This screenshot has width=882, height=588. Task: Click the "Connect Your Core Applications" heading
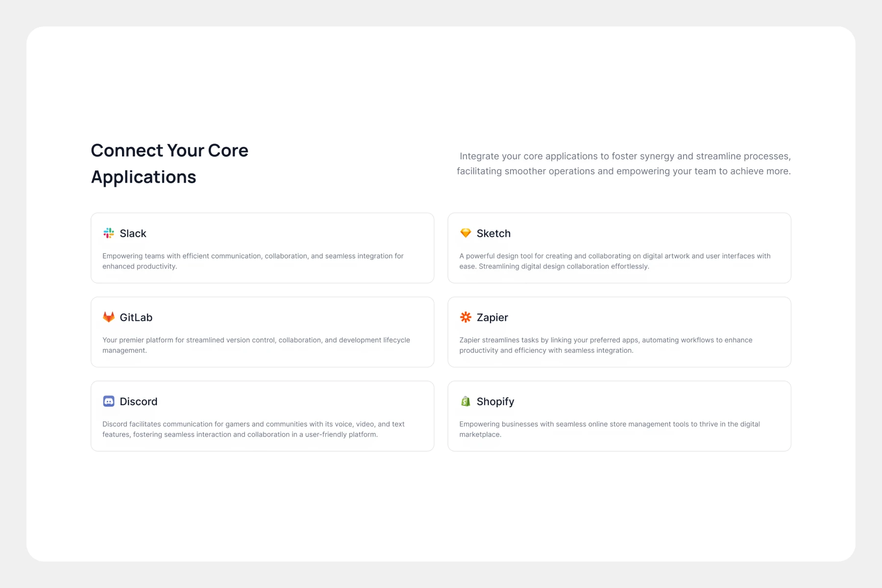[x=170, y=164]
